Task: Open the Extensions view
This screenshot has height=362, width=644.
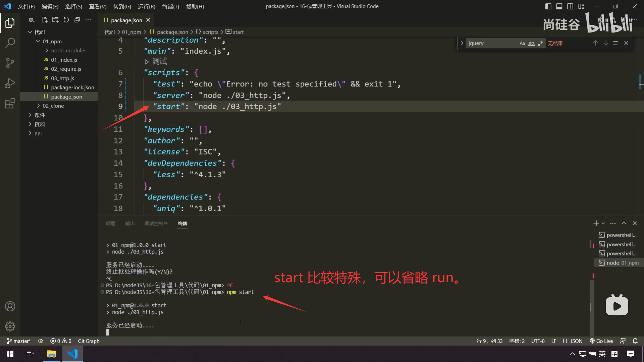Action: tap(10, 103)
